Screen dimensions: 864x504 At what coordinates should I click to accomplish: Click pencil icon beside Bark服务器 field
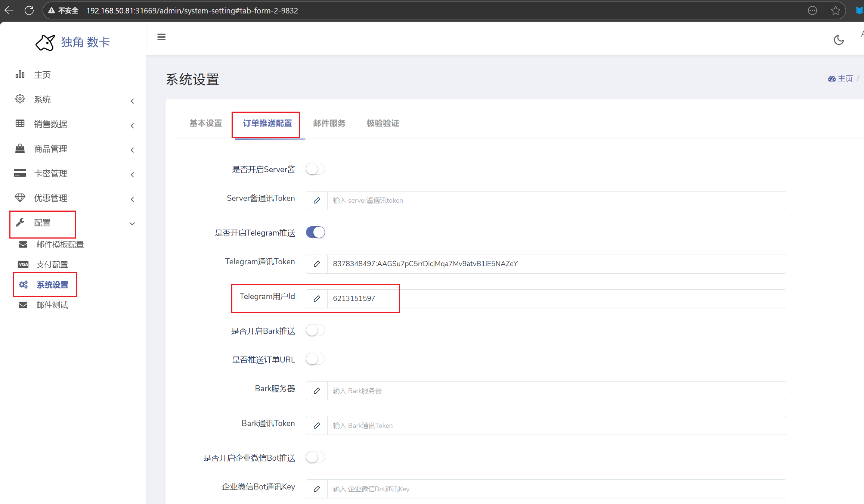pos(317,391)
